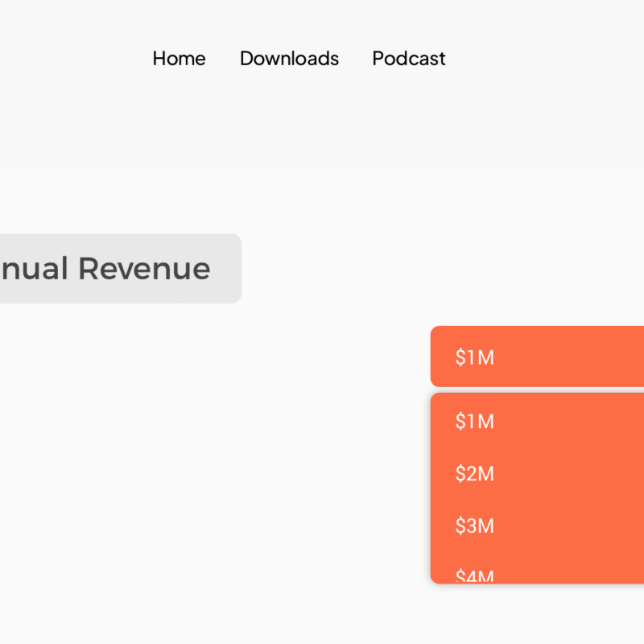Screen dimensions: 644x644
Task: Open the Podcast menu item
Action: pyautogui.click(x=408, y=59)
